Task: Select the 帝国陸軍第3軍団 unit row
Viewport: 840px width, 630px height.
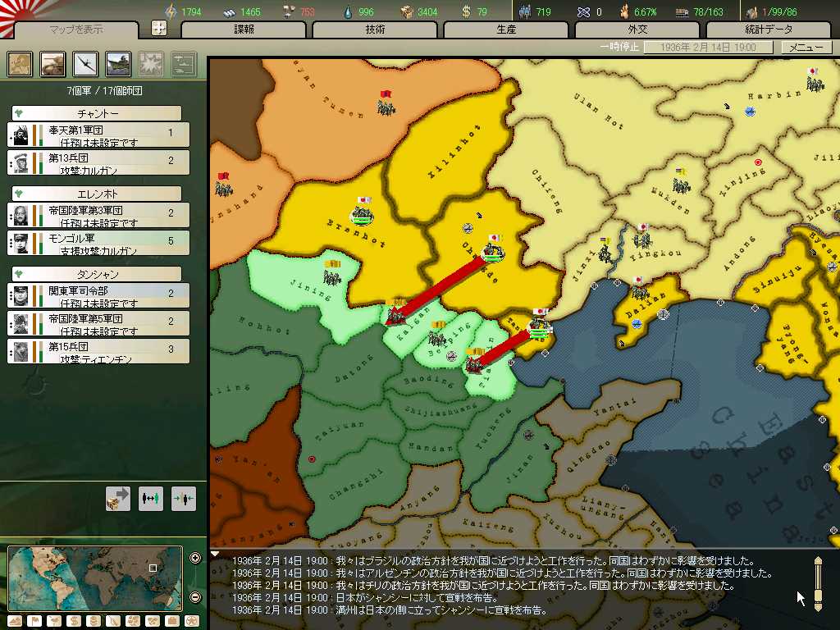Action: point(98,215)
